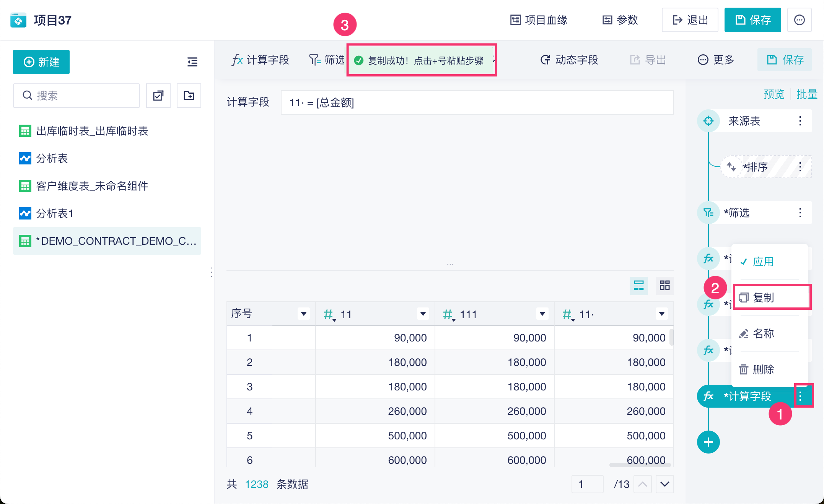824x504 pixels.
Task: Open three-dot menu of 来源表 step
Action: point(800,121)
